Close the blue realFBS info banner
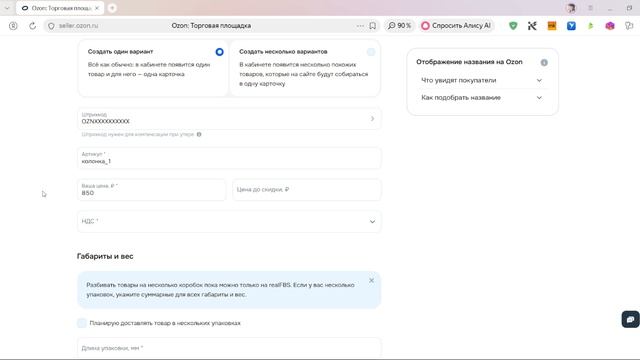 click(x=371, y=280)
